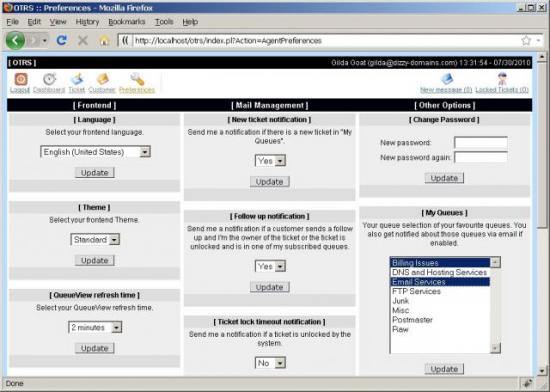The image size is (550, 392).
Task: Click the Forward navigation arrow
Action: click(34, 41)
